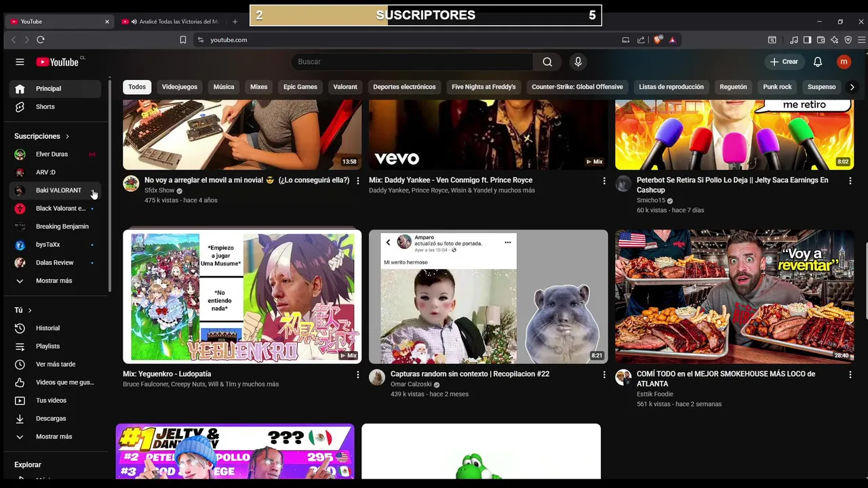Expand the Tú section Mostrar más

tap(55, 436)
